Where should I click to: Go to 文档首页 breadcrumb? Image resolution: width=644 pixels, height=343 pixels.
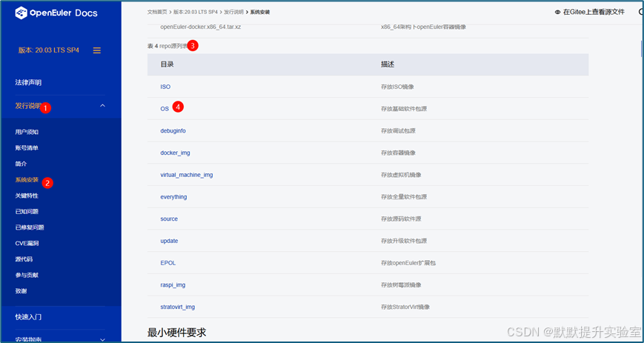point(157,13)
